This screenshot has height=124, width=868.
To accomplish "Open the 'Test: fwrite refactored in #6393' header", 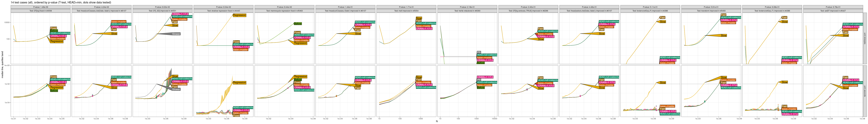I will tap(467, 11).
